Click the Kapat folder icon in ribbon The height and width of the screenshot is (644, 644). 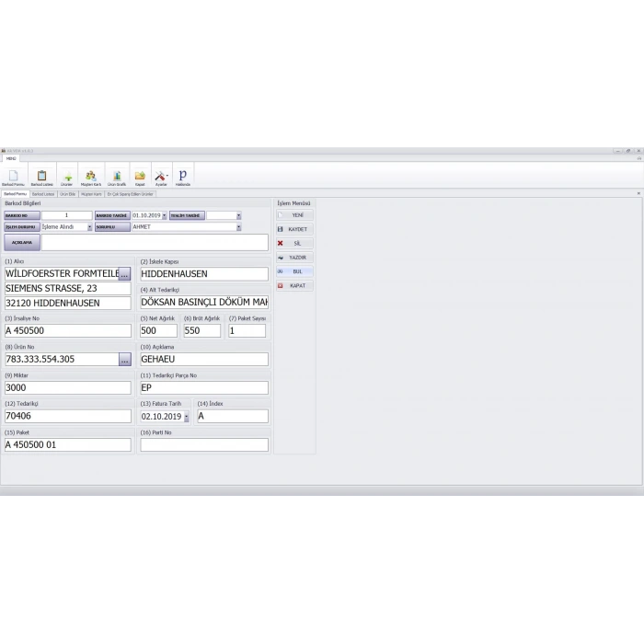(140, 178)
